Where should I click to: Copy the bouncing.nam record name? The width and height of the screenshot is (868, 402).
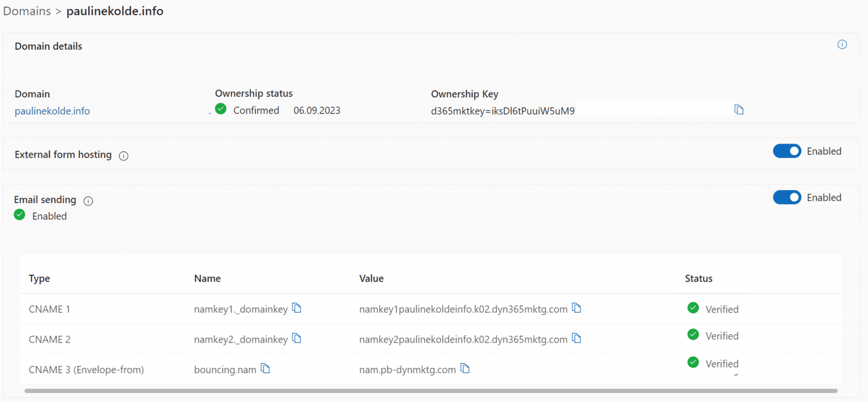[266, 368]
